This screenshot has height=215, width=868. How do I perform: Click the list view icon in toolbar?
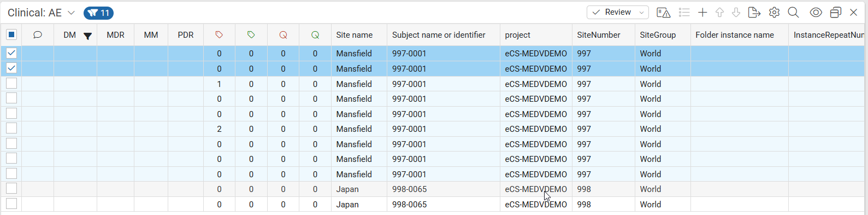click(x=684, y=13)
